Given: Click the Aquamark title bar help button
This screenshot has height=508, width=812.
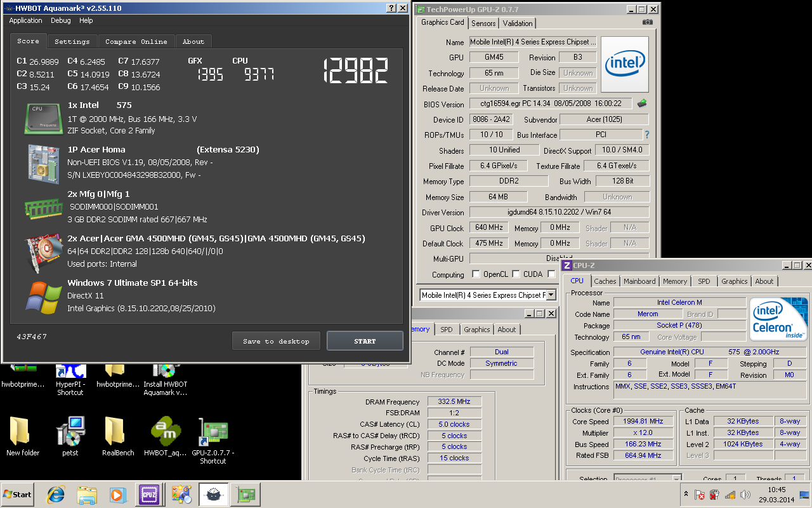Looking at the screenshot, I should click(x=391, y=8).
